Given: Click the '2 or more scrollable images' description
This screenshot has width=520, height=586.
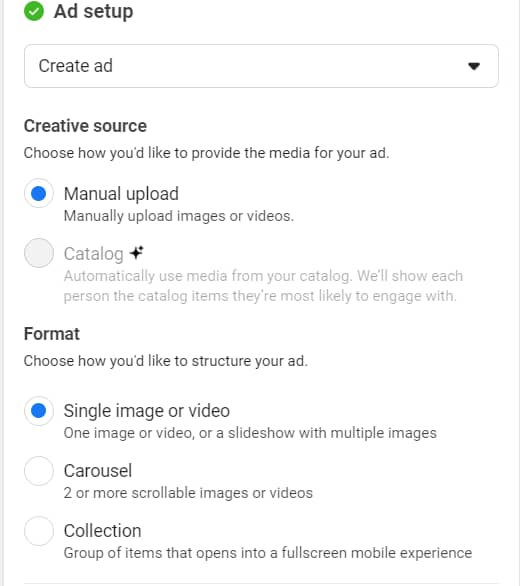Looking at the screenshot, I should click(188, 493).
